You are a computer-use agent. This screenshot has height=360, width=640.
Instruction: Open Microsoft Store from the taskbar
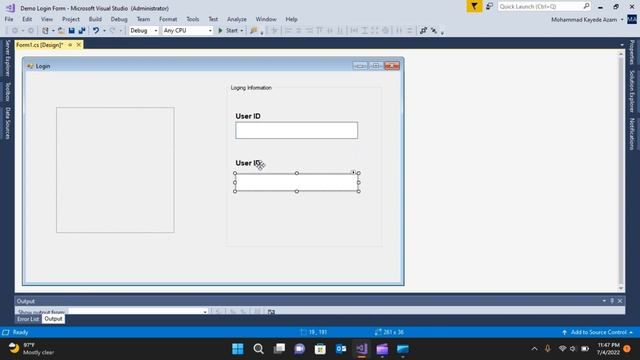(x=320, y=349)
